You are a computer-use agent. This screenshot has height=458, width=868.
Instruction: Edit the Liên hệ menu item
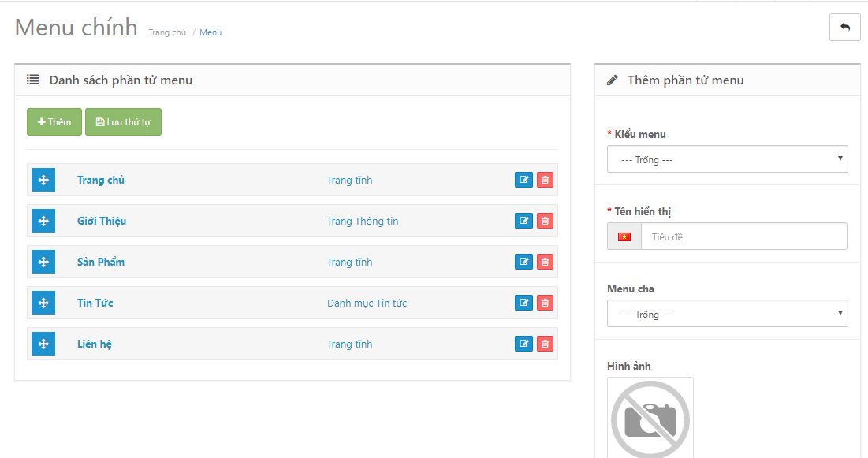point(523,344)
